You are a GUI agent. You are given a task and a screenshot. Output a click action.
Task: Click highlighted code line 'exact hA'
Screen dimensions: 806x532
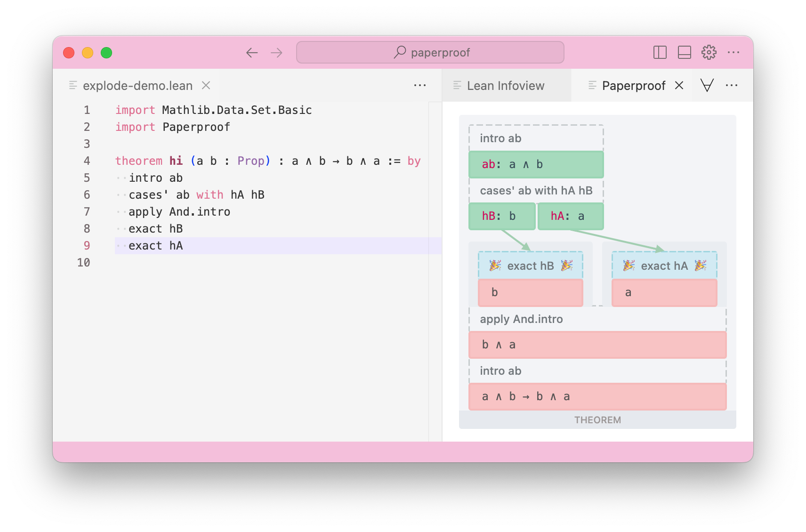tap(155, 246)
